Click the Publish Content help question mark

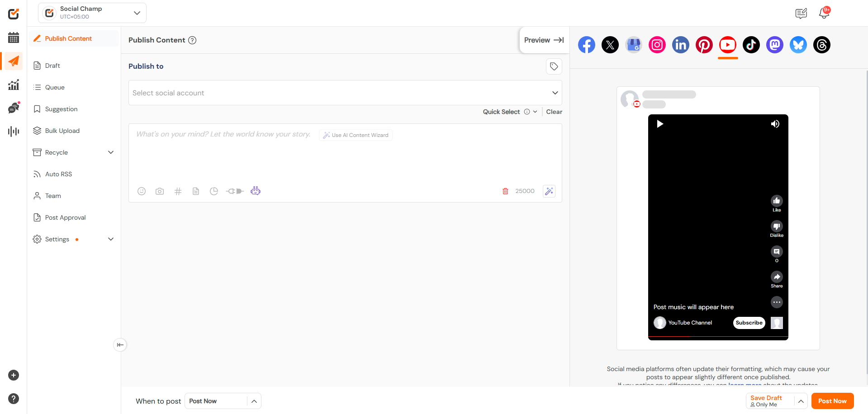[192, 40]
